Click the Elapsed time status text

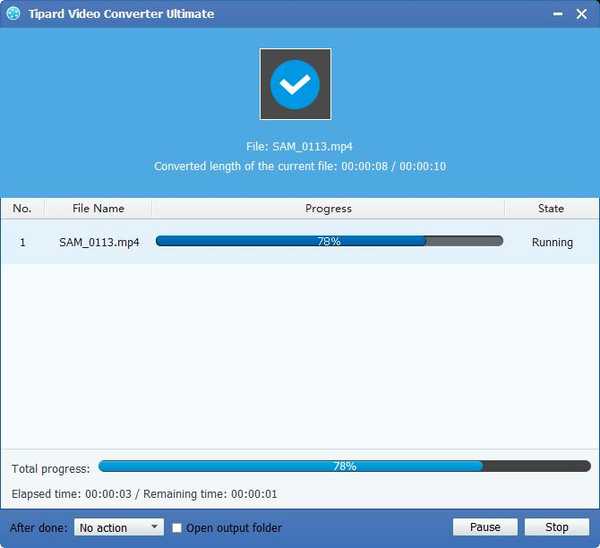144,494
